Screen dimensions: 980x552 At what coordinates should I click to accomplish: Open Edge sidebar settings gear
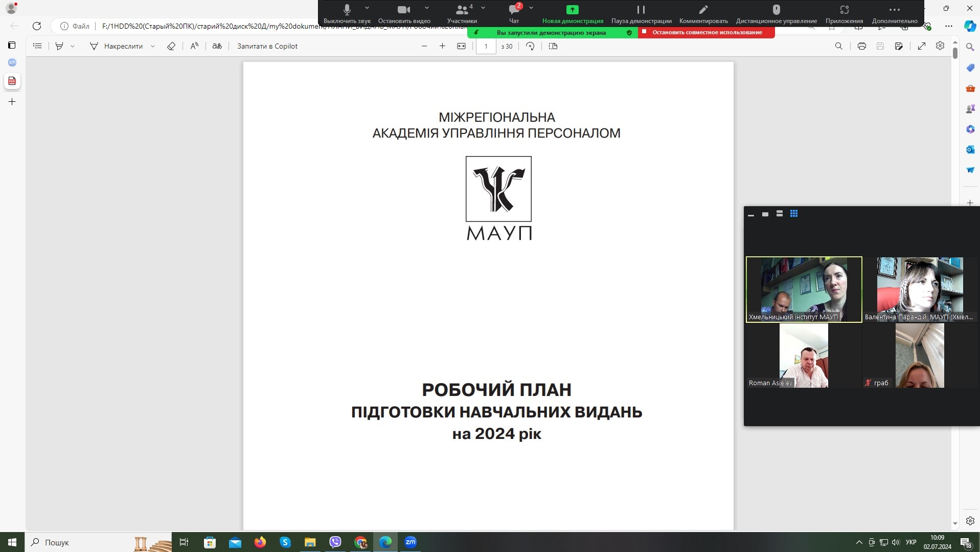970,521
